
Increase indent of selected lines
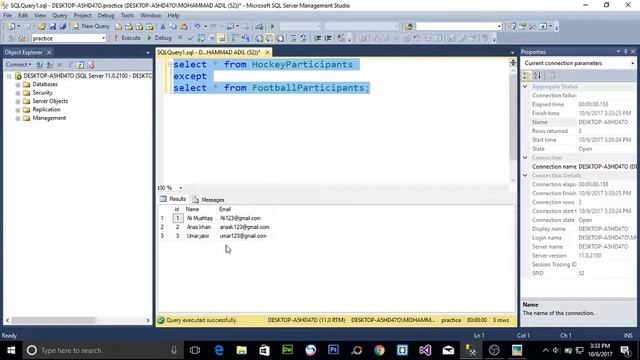[x=328, y=38]
